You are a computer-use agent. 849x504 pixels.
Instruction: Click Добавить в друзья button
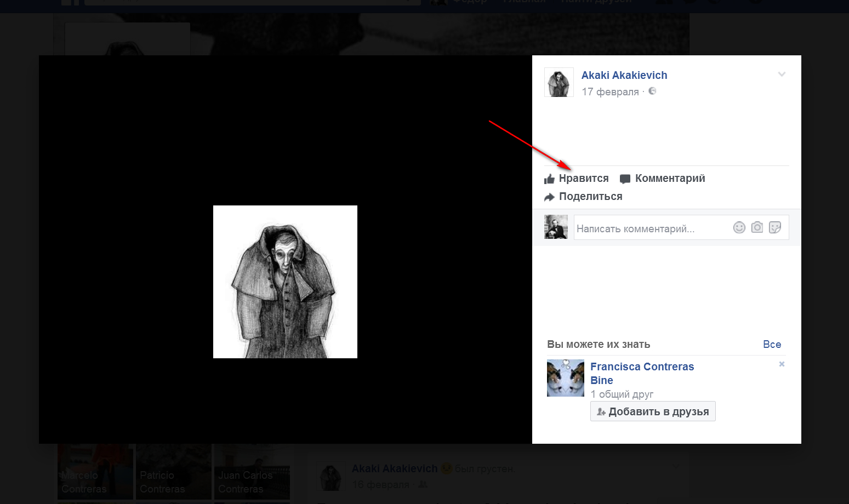[x=653, y=411]
